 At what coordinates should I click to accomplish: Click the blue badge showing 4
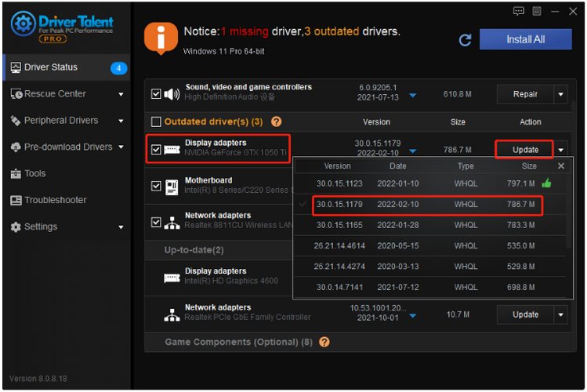pyautogui.click(x=118, y=68)
